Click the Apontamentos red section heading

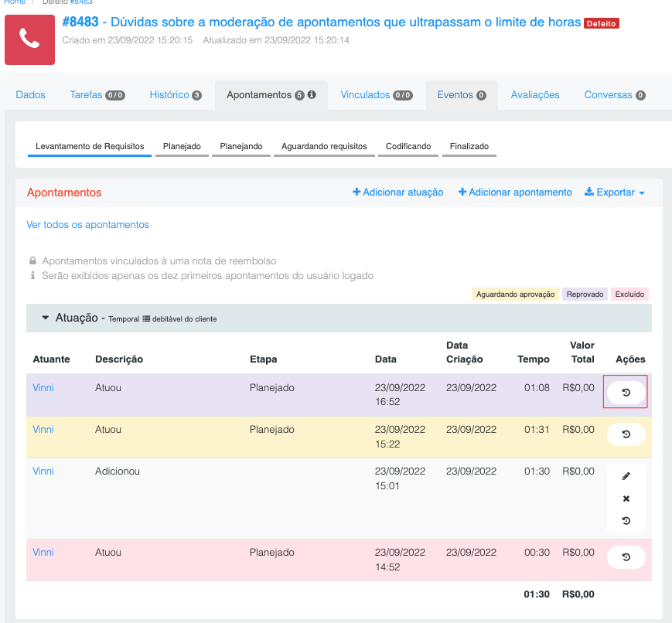coord(64,192)
